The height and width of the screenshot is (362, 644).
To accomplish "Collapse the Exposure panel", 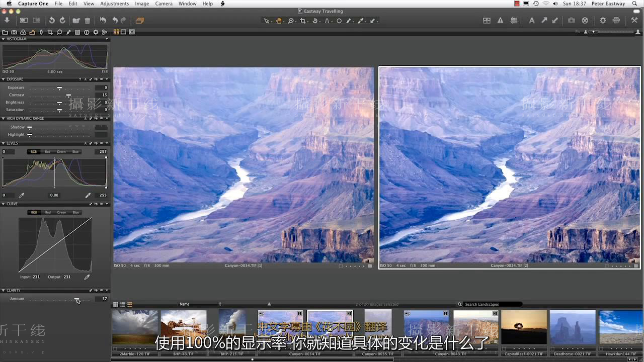I will [4, 79].
